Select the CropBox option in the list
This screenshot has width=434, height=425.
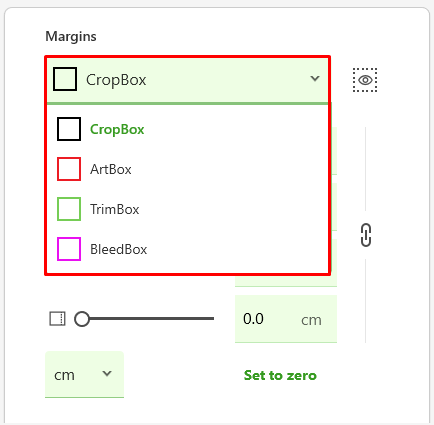pos(187,129)
